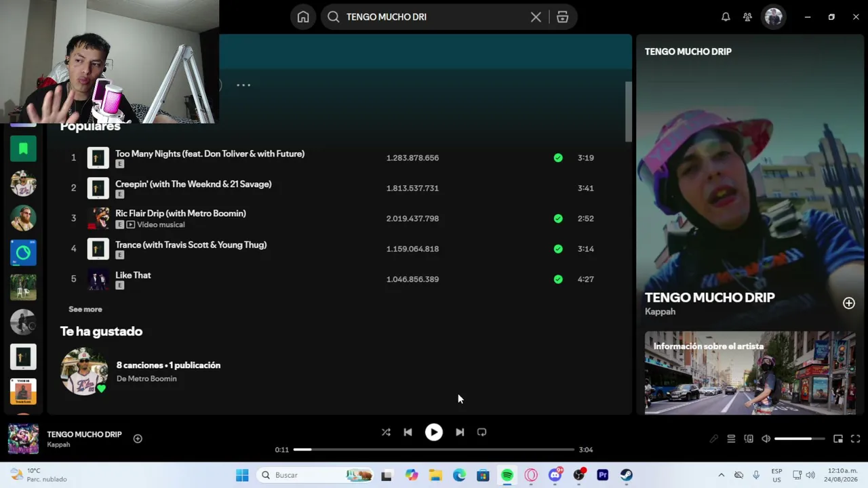Viewport: 868px width, 488px height.
Task: Click the main content vertical scrollbar
Action: tap(628, 112)
